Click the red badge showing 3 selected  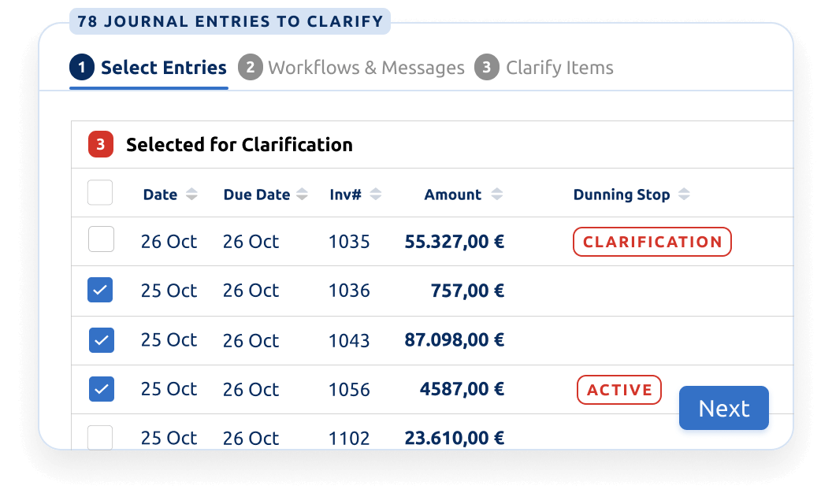tap(101, 144)
